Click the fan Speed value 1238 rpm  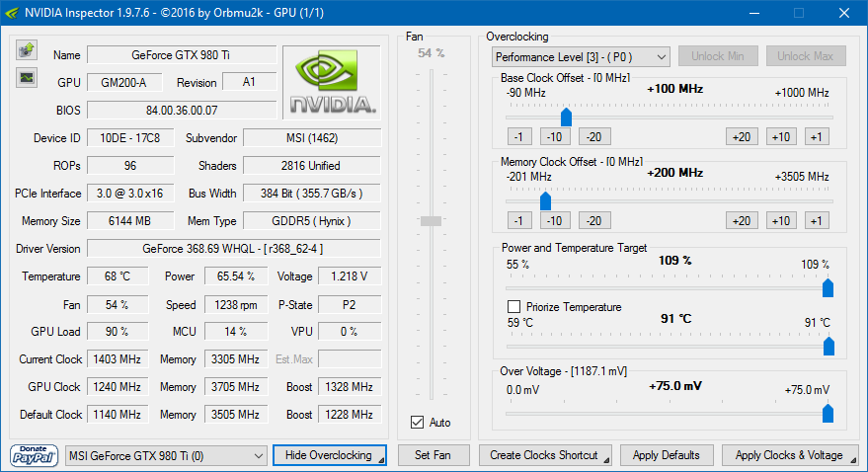tap(236, 305)
